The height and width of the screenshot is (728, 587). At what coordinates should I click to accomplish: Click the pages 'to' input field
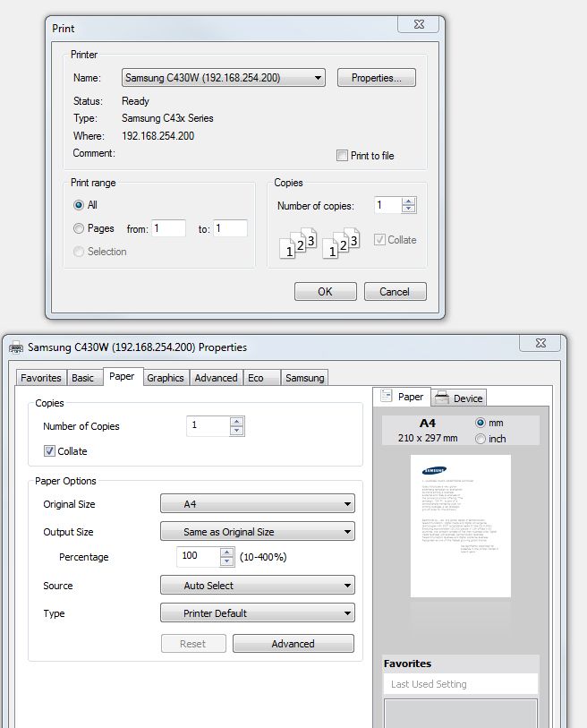pyautogui.click(x=231, y=228)
